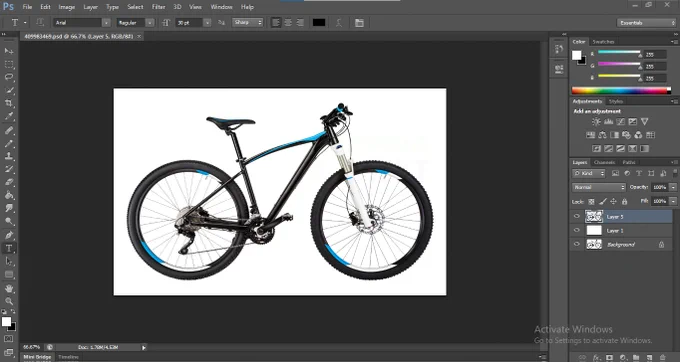Select the Eyedropper tool
Screen dimensions: 680x362
9,117
